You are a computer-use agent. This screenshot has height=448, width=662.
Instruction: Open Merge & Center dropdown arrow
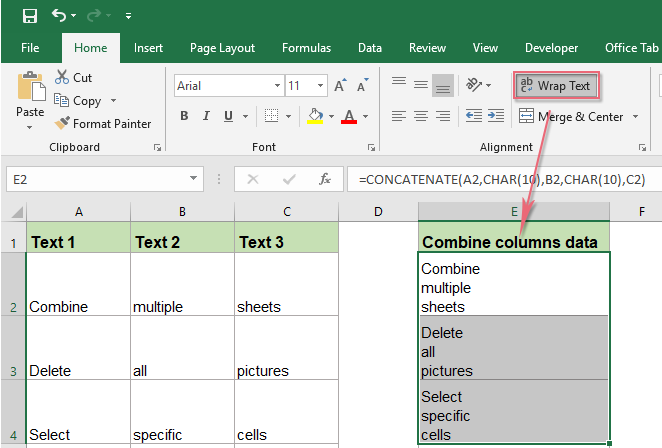[635, 116]
